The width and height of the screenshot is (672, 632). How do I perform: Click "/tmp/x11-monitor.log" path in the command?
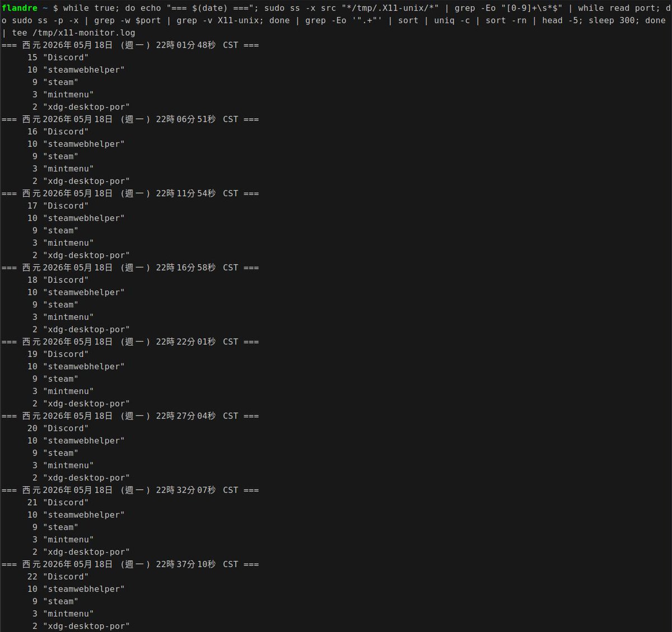coord(83,32)
